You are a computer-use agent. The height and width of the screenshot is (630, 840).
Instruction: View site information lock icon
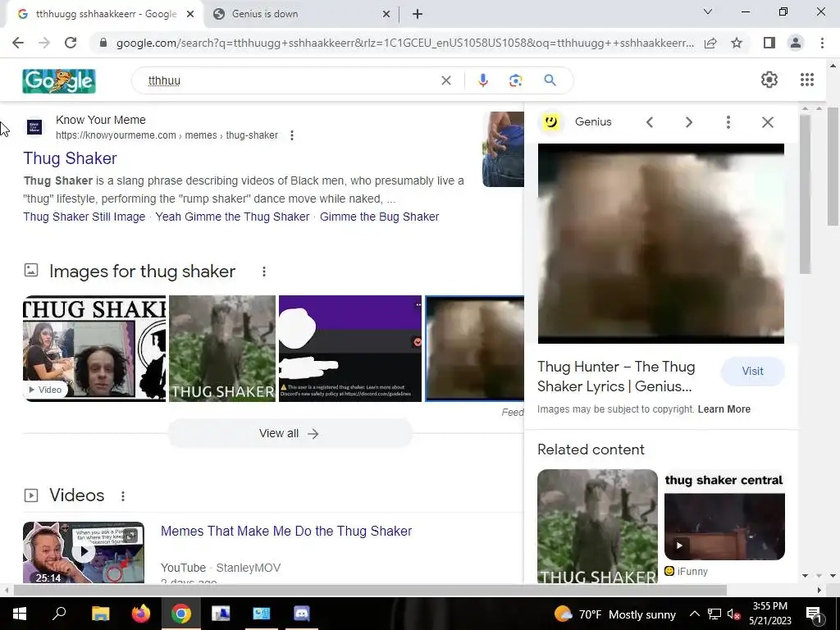pyautogui.click(x=103, y=43)
